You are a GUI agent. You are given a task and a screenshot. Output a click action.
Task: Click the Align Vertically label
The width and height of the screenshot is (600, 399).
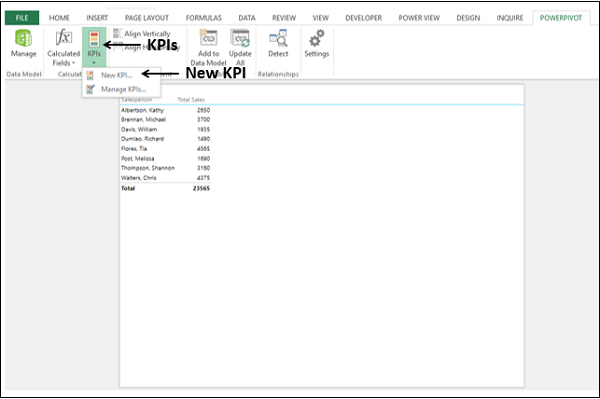click(x=147, y=34)
